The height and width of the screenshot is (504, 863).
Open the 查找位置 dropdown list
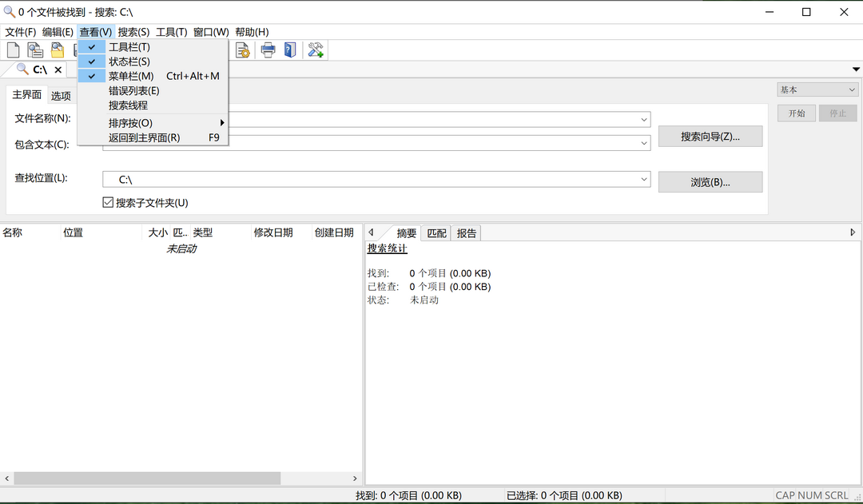(644, 179)
